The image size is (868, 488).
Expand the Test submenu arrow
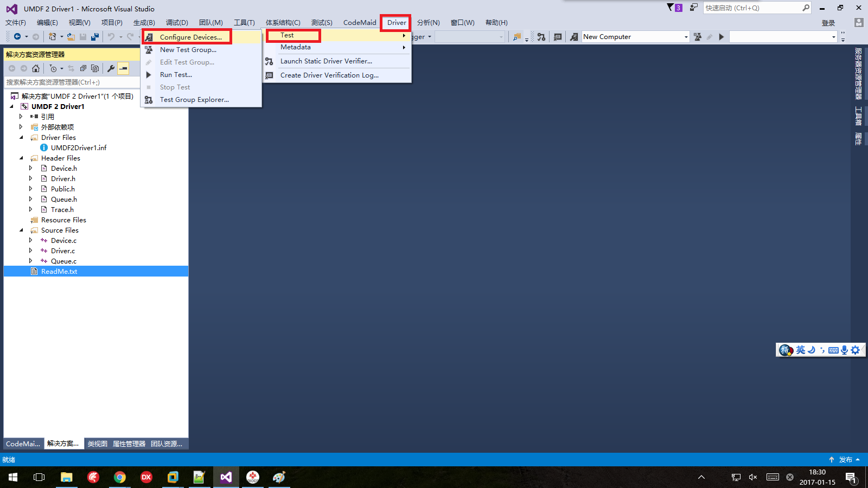click(404, 35)
